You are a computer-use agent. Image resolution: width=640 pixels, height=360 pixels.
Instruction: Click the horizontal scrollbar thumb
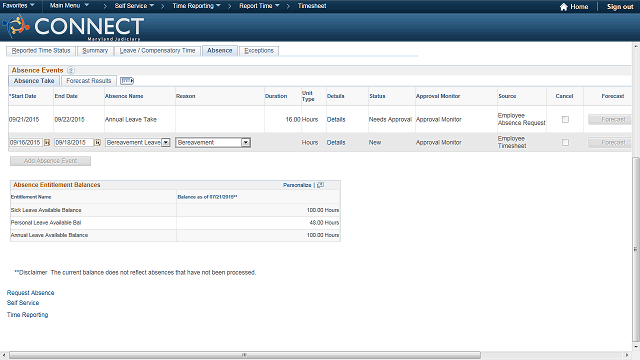244,355
